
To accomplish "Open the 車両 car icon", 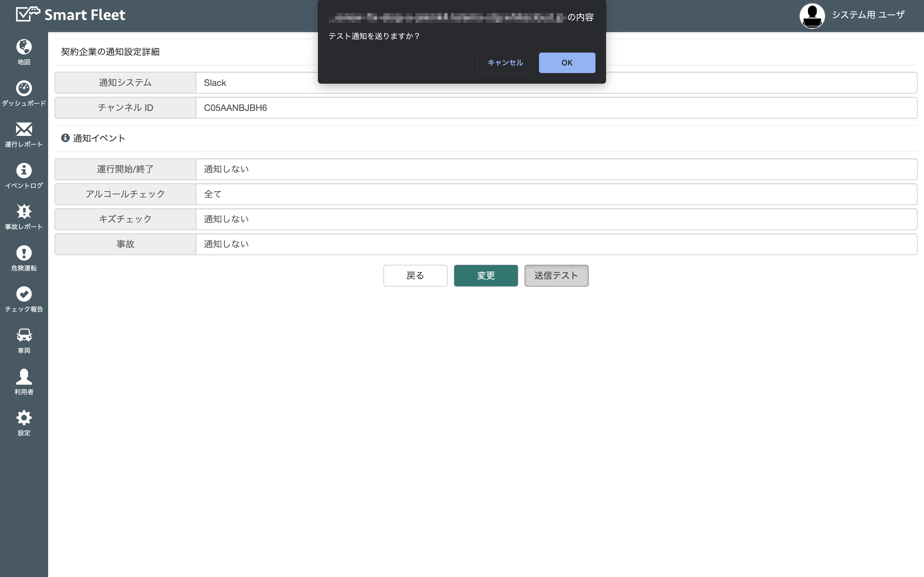I will [x=24, y=335].
